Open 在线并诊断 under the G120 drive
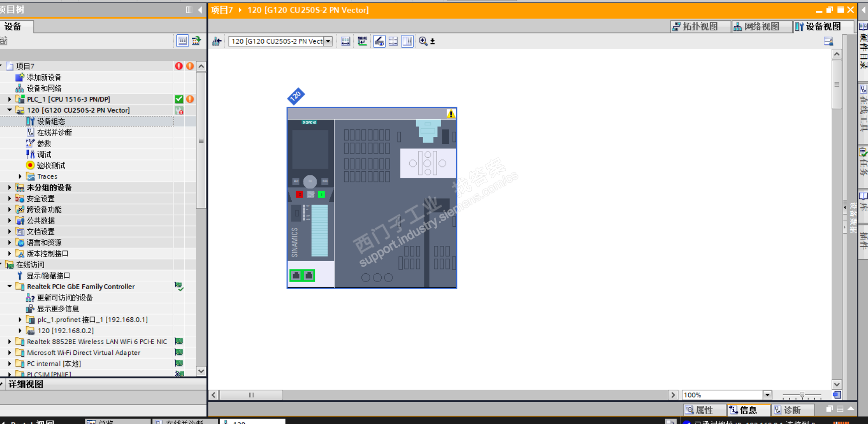This screenshot has height=424, width=868. tap(54, 133)
